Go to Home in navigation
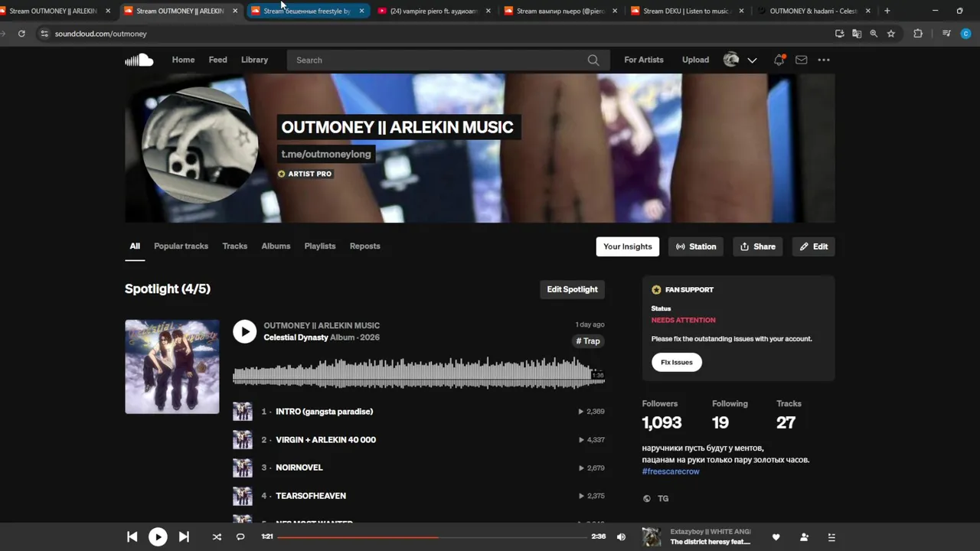This screenshot has width=980, height=551. pyautogui.click(x=183, y=60)
